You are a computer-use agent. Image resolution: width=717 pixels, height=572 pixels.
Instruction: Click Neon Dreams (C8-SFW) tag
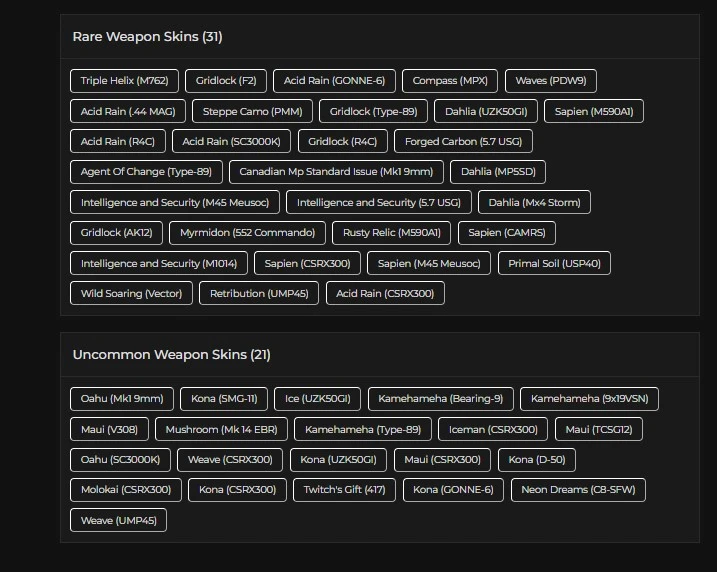pyautogui.click(x=578, y=490)
